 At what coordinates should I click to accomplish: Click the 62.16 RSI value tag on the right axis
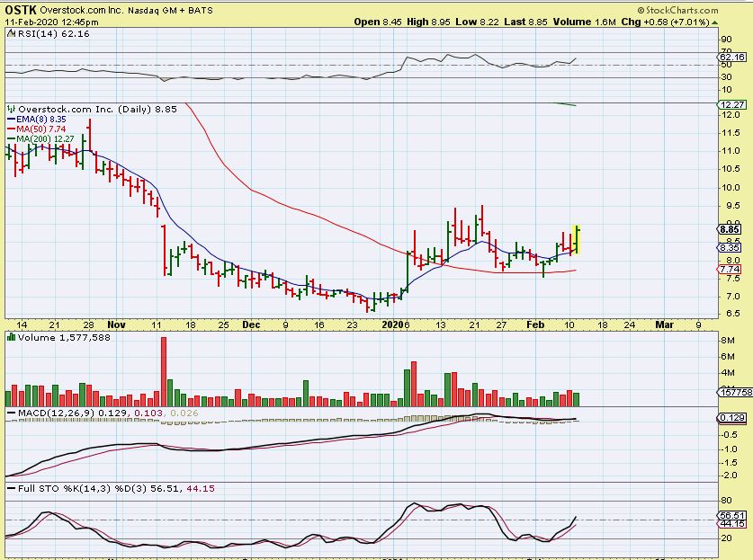[x=732, y=58]
